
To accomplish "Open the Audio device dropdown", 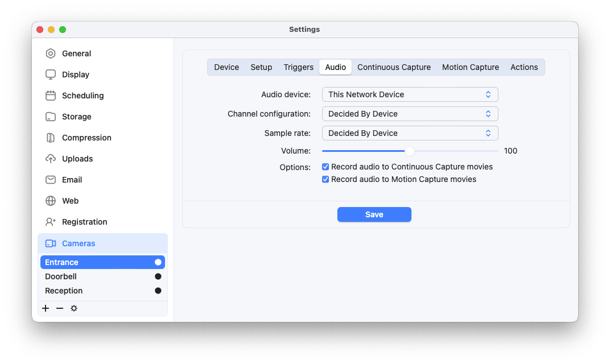I will point(410,94).
